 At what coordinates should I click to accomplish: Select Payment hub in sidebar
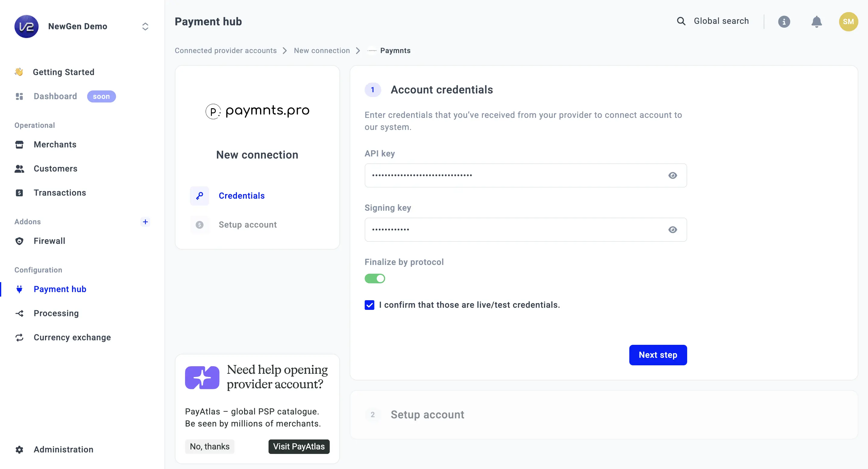pyautogui.click(x=60, y=289)
